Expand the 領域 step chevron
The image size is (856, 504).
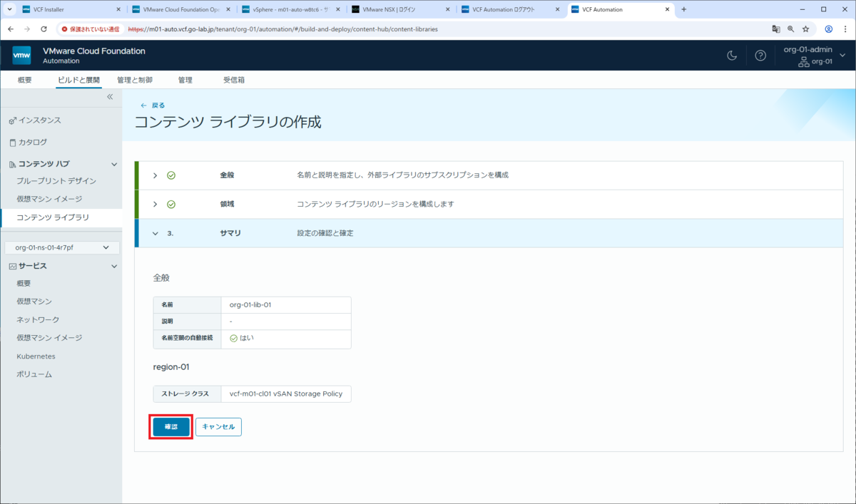tap(155, 204)
